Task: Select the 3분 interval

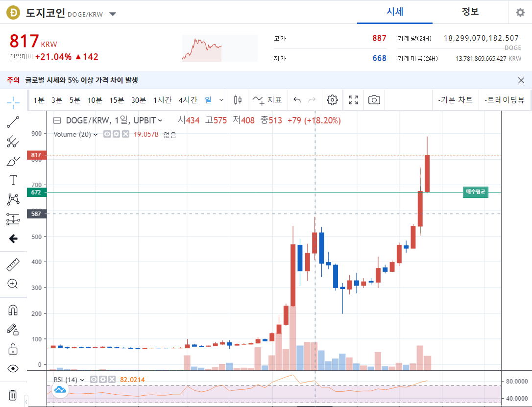Action: tap(57, 100)
